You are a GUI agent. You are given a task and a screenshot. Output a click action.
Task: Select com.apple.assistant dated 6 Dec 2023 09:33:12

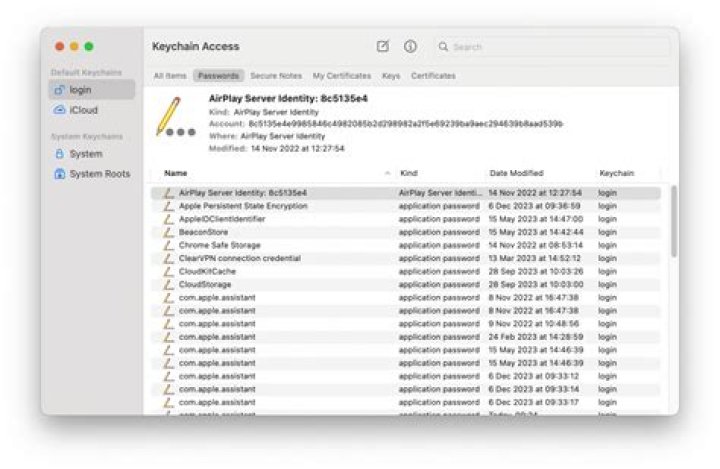click(406, 376)
